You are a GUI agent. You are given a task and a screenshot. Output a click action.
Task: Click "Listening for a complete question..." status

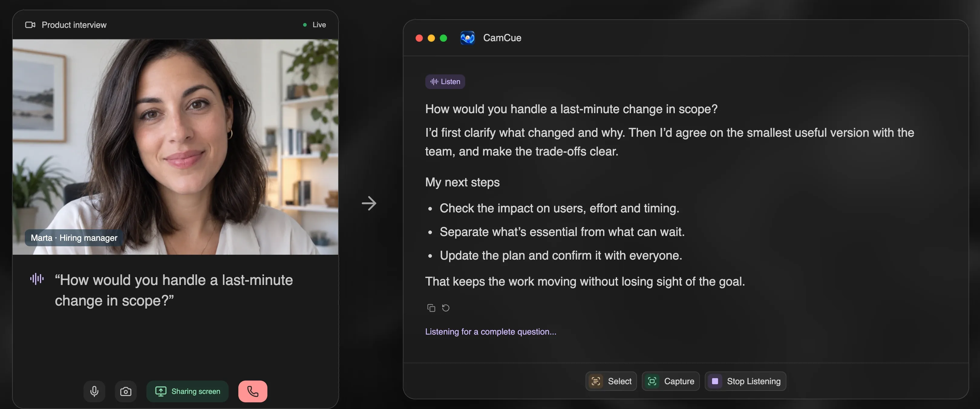tap(491, 332)
